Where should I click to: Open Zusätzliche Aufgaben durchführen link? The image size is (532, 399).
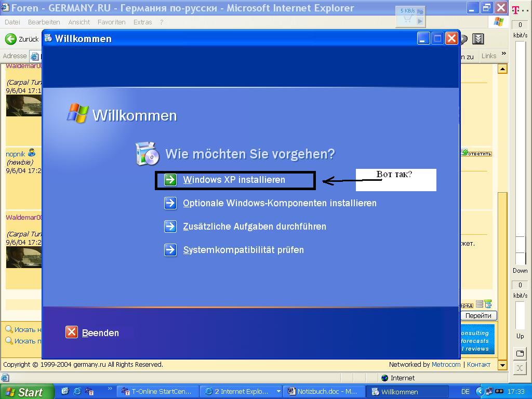click(255, 227)
